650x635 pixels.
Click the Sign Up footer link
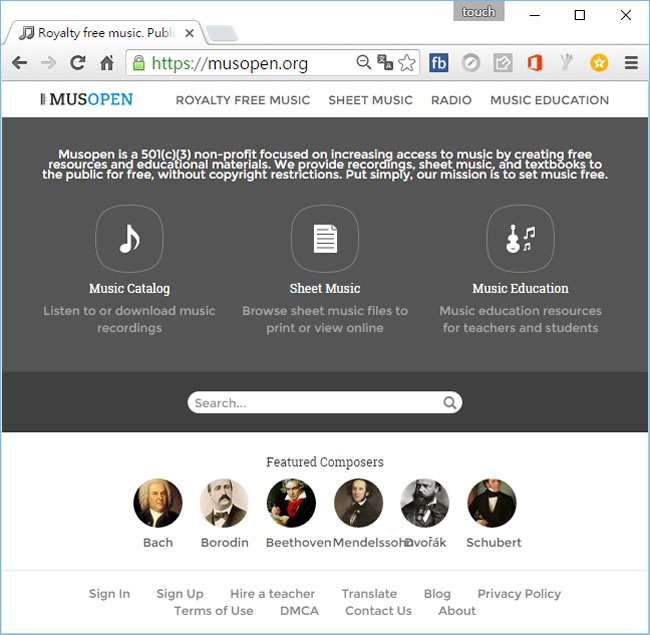point(180,594)
